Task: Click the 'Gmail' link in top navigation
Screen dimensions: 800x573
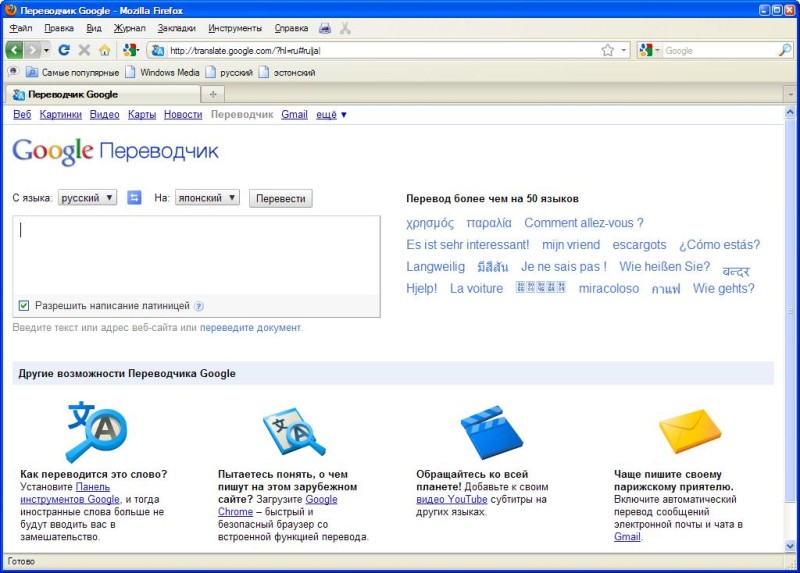Action: (294, 115)
